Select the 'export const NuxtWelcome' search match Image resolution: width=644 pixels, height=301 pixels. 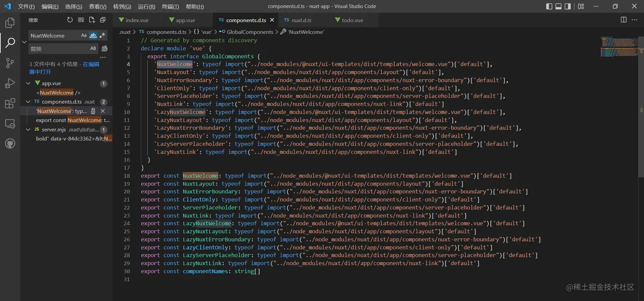coord(73,120)
